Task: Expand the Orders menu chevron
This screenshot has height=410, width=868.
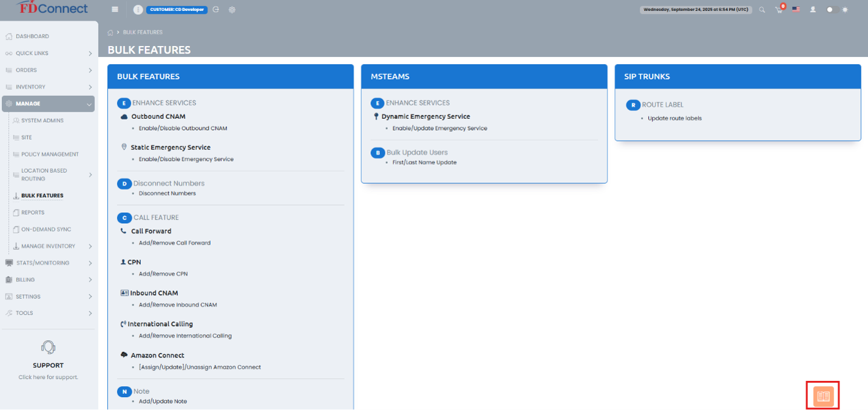Action: point(90,70)
